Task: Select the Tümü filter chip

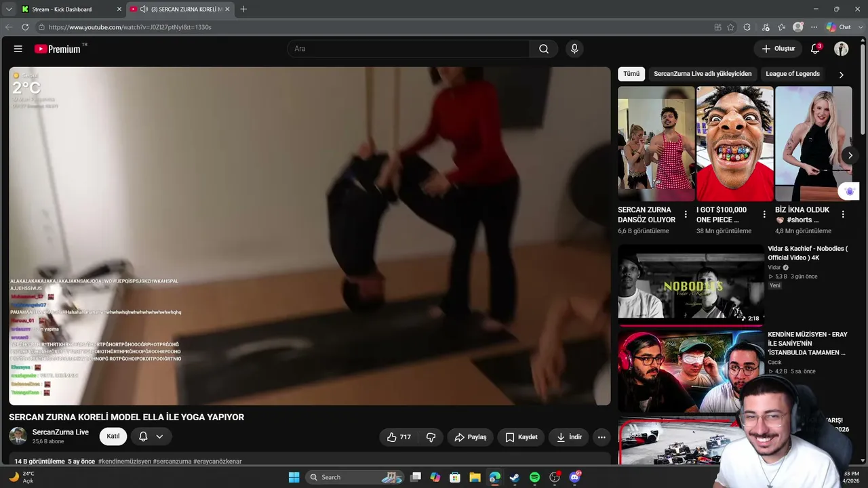Action: point(631,74)
